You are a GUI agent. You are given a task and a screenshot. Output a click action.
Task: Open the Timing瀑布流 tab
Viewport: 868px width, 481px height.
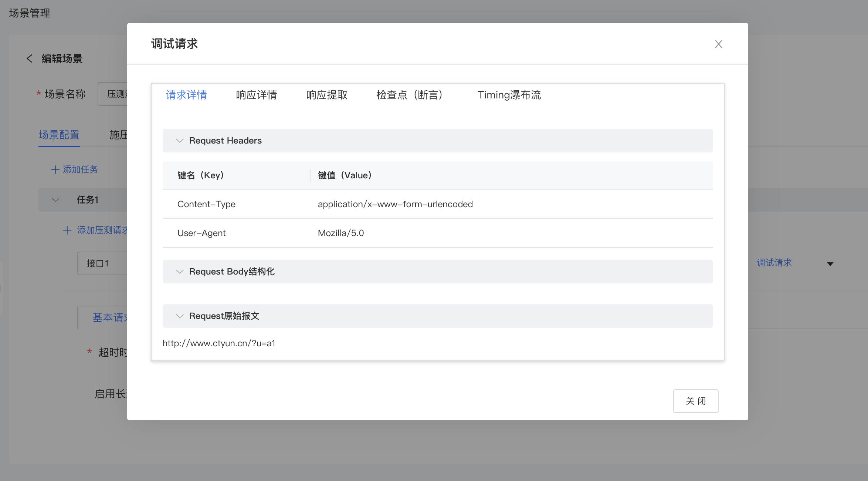[x=509, y=95]
